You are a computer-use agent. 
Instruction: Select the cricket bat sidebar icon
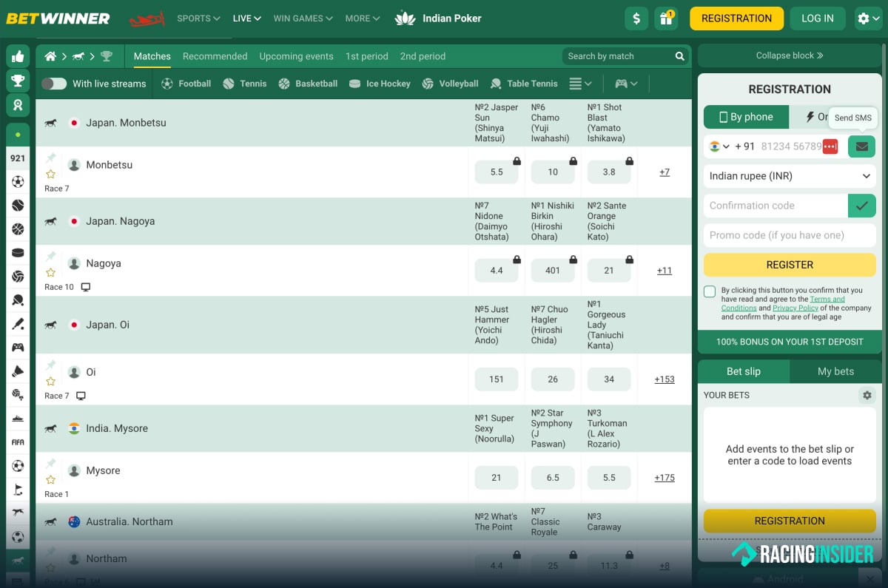(x=18, y=324)
